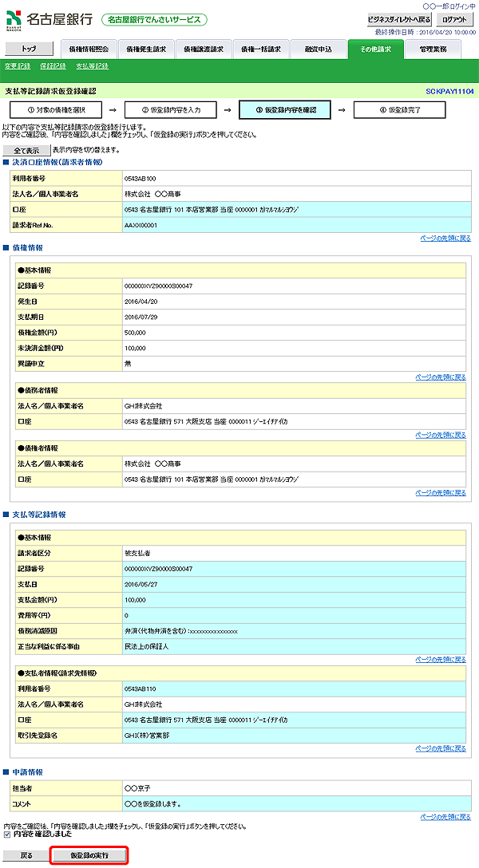Select 利用者番号 value 0543AB100

point(140,179)
